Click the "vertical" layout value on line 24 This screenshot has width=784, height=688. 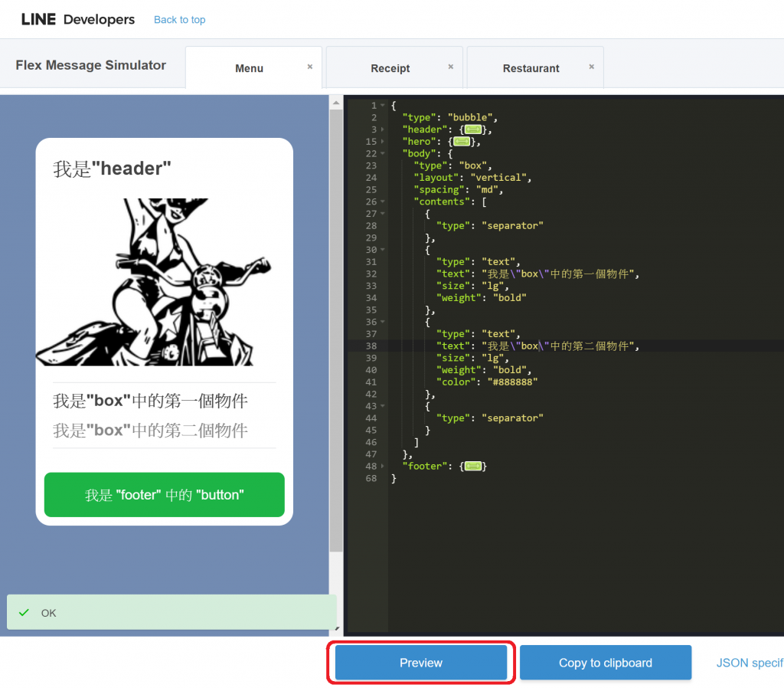click(498, 178)
